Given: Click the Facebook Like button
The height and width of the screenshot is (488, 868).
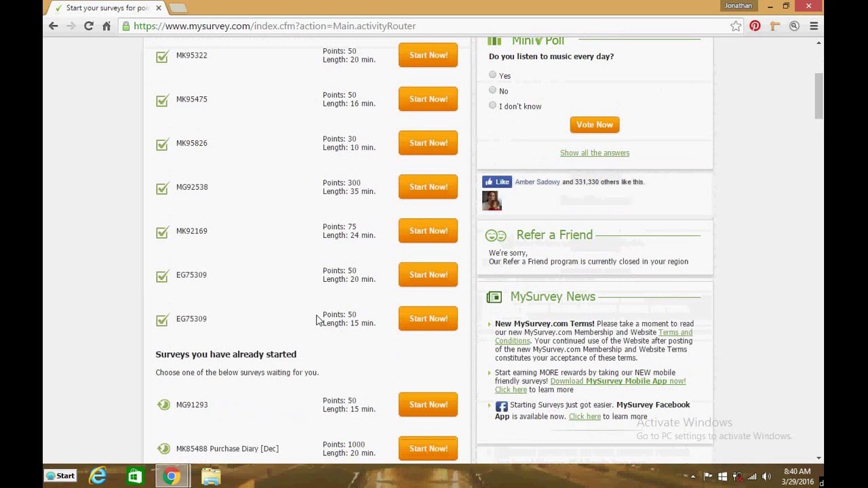Looking at the screenshot, I should pyautogui.click(x=497, y=182).
